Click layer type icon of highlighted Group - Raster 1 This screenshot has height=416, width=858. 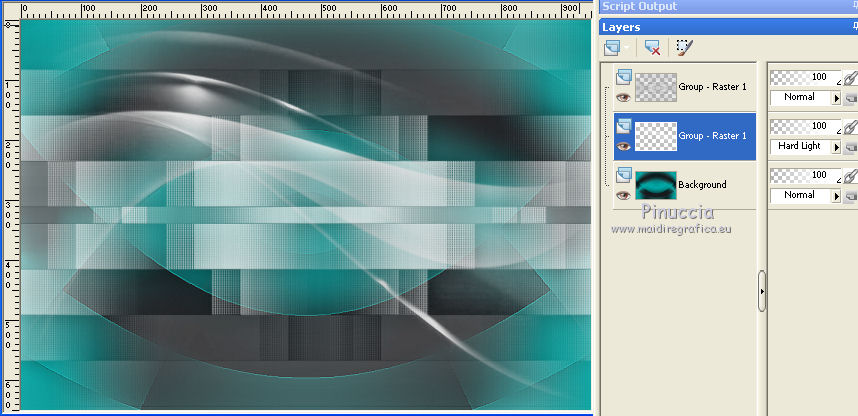click(x=623, y=126)
